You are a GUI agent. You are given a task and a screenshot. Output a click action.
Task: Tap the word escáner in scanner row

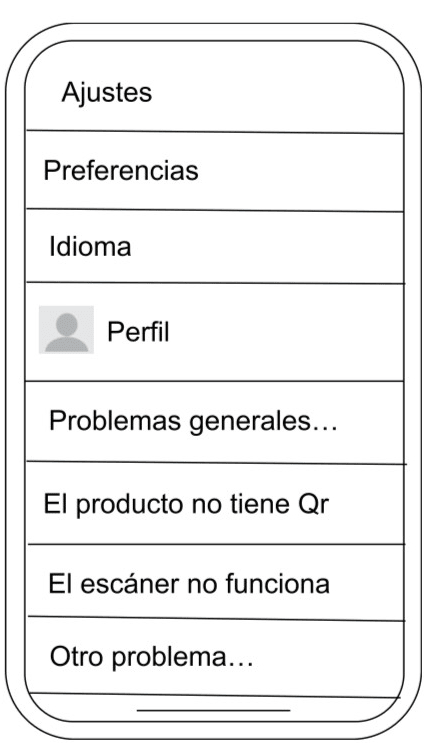131,584
